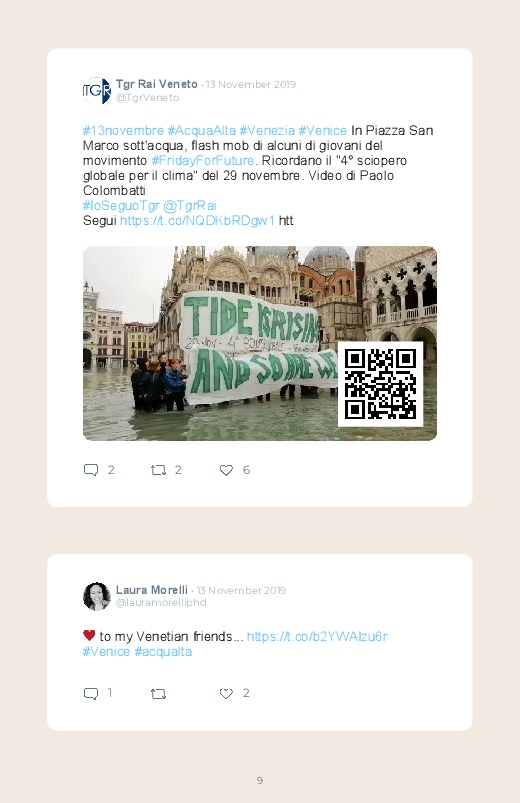The height and width of the screenshot is (803, 520).
Task: Open the #FridayForFuture hashtag
Action: pyautogui.click(x=202, y=160)
